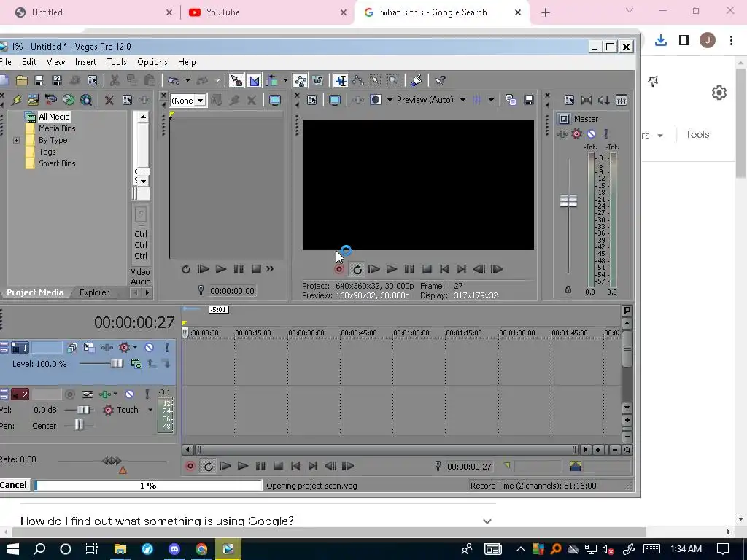Expand the By Type tree node
Image resolution: width=747 pixels, height=560 pixels.
tap(16, 140)
